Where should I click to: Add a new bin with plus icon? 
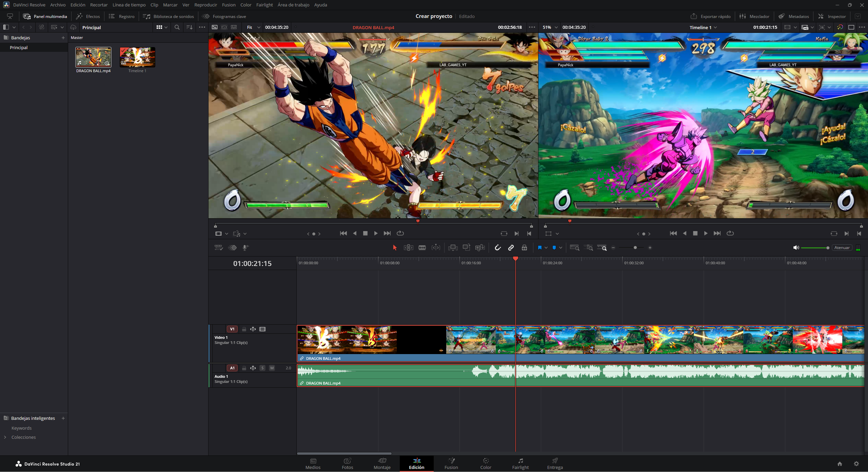pyautogui.click(x=63, y=38)
